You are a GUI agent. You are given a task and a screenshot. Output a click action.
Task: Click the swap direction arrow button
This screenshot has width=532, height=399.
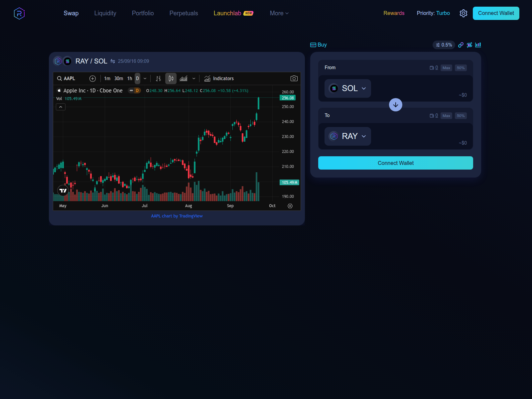tap(396, 105)
